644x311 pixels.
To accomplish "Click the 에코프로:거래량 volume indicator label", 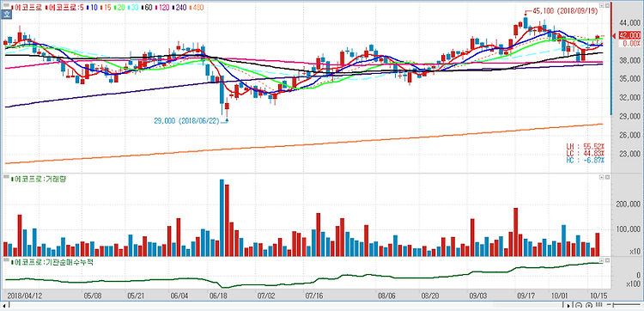I will [x=39, y=179].
